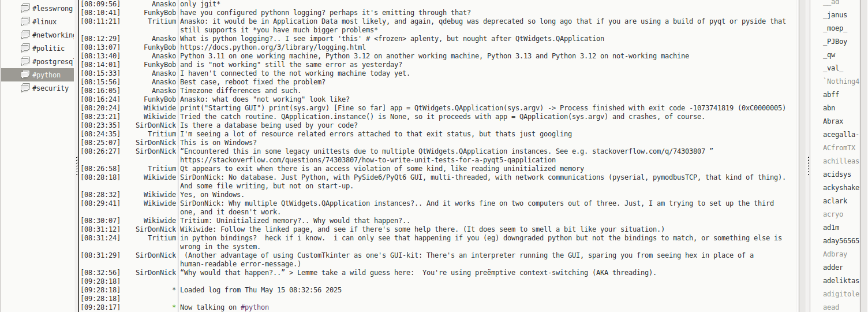Click the divider handle beside channel list
The image size is (868, 312).
point(77,168)
